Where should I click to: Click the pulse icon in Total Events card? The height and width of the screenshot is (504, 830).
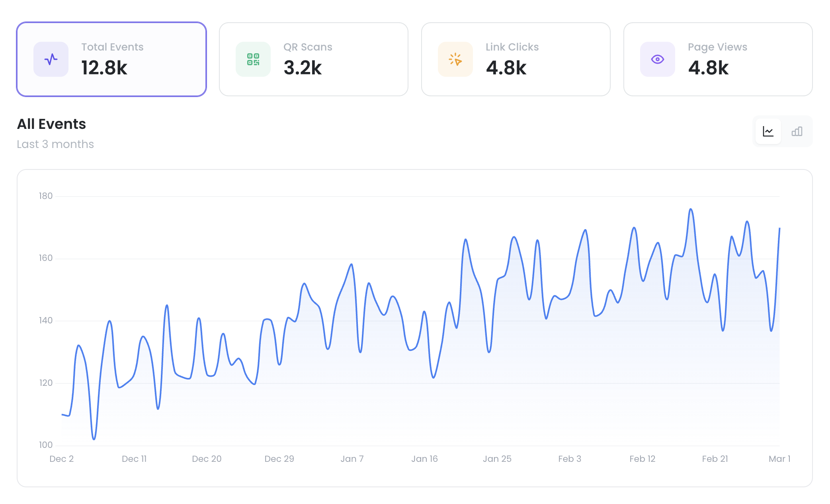51,59
